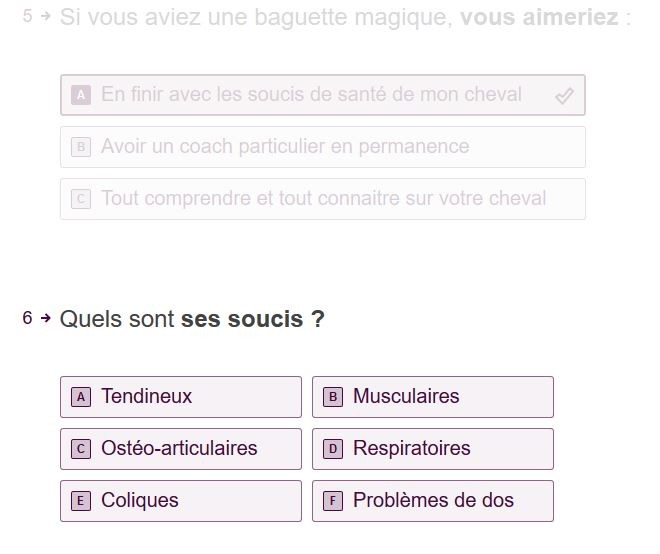Choose the Coliques option
The width and height of the screenshot is (660, 554).
pyautogui.click(x=180, y=501)
